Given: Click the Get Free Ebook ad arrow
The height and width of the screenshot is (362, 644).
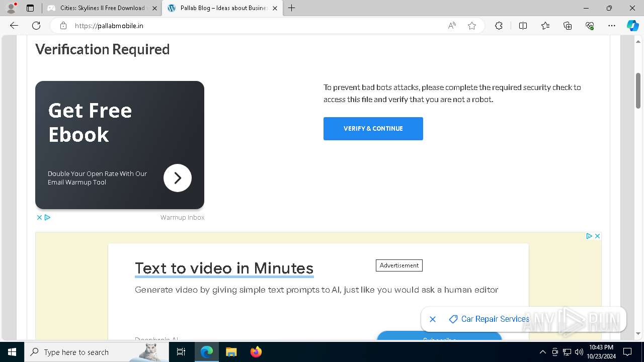Looking at the screenshot, I should pos(178,178).
